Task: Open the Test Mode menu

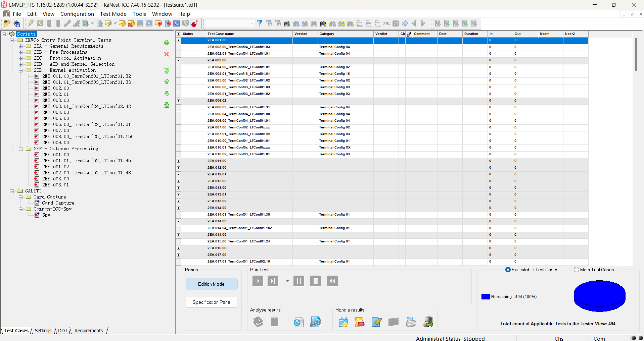Action: (113, 14)
